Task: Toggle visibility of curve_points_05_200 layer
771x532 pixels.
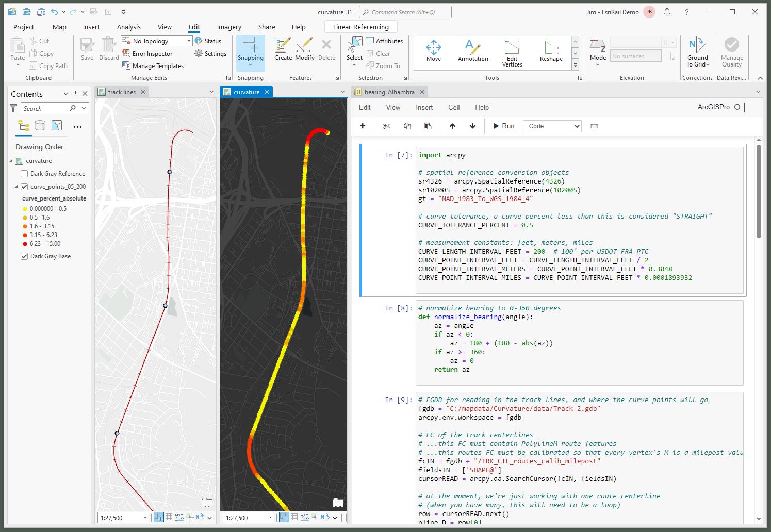Action: [x=24, y=186]
